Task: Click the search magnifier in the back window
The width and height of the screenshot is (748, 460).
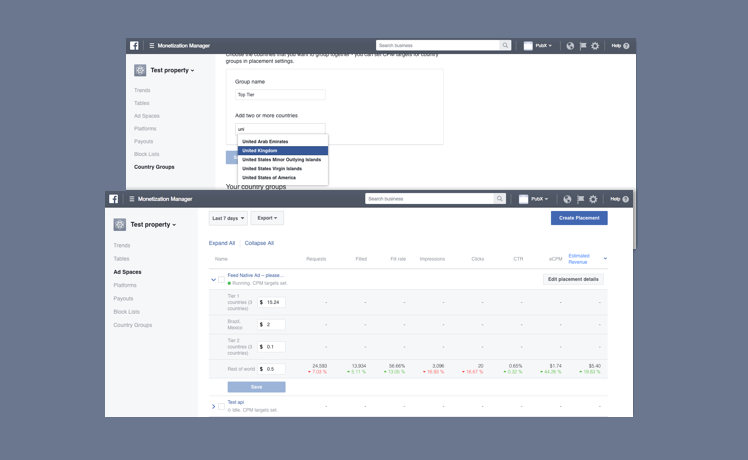Action: point(505,45)
